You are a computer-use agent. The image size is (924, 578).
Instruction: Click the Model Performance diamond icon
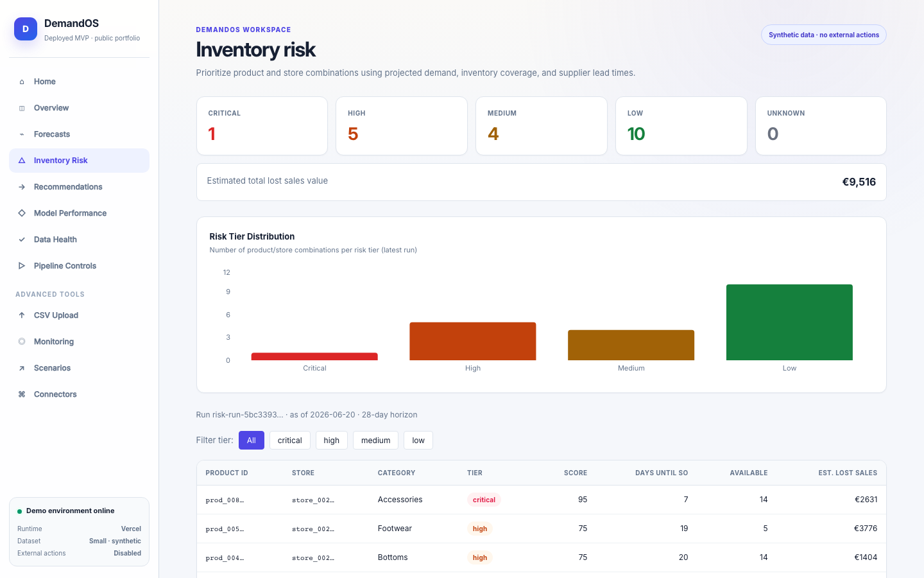tap(22, 213)
